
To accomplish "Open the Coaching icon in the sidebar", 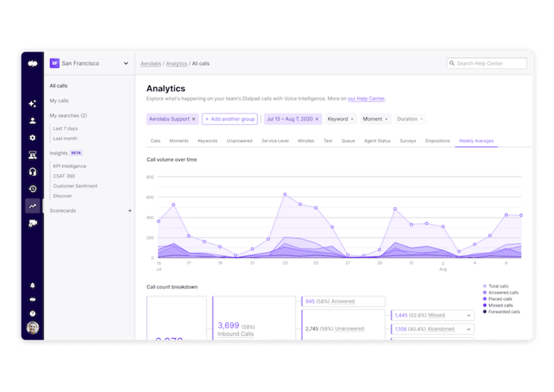I will pos(33,155).
